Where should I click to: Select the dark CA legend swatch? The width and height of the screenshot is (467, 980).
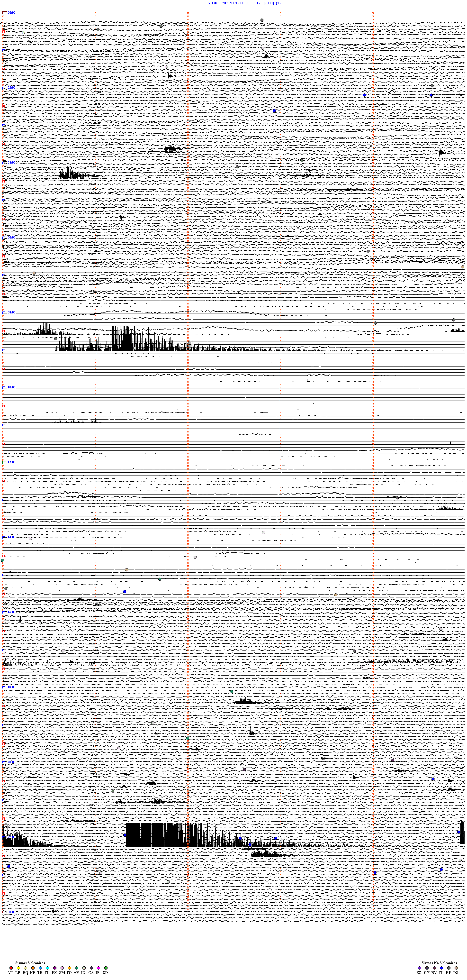(91, 968)
